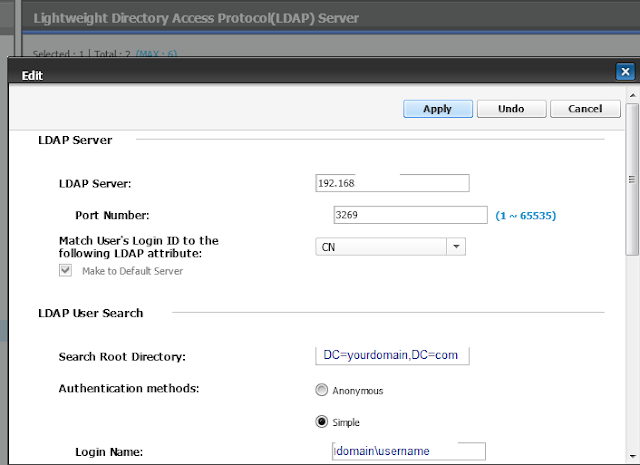Click the Apply button
The height and width of the screenshot is (465, 640).
(437, 109)
